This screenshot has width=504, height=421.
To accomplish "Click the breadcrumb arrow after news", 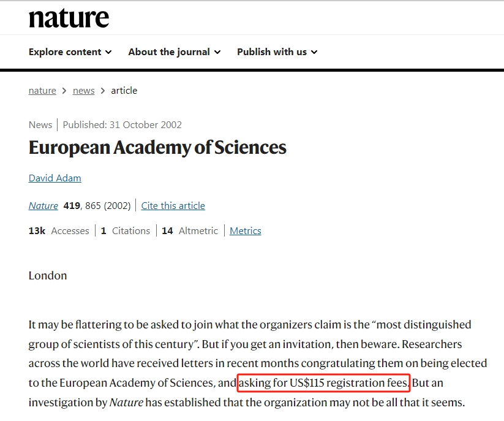I will [103, 91].
